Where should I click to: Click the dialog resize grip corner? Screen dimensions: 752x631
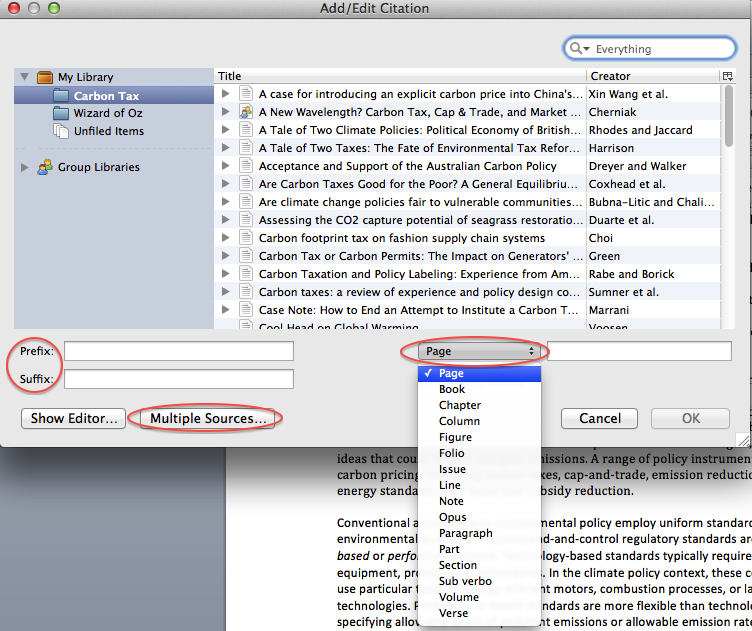point(742,439)
